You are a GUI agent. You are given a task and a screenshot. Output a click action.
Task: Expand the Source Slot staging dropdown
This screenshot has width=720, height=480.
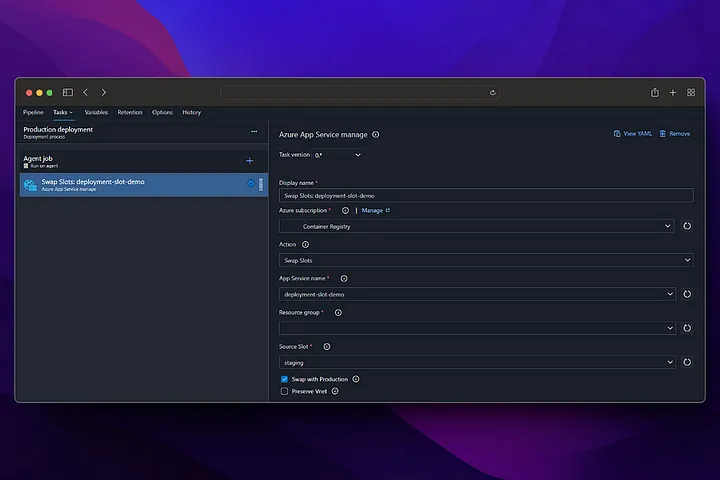[477, 362]
